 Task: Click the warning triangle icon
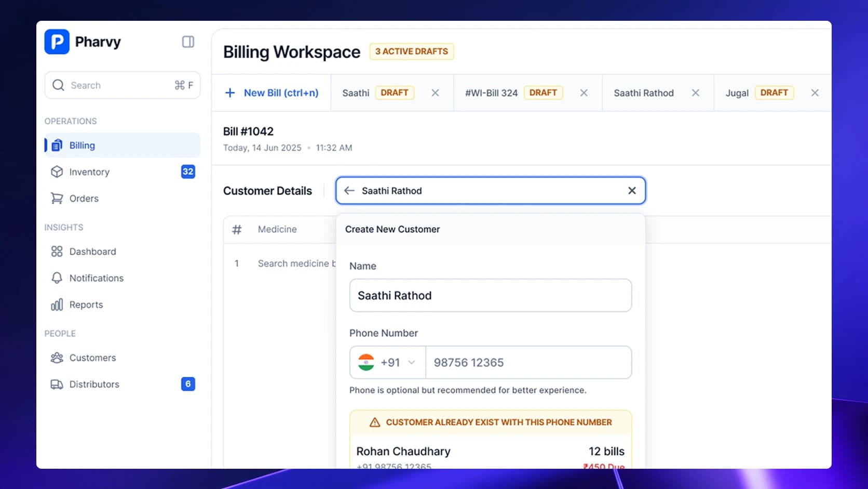(x=375, y=422)
